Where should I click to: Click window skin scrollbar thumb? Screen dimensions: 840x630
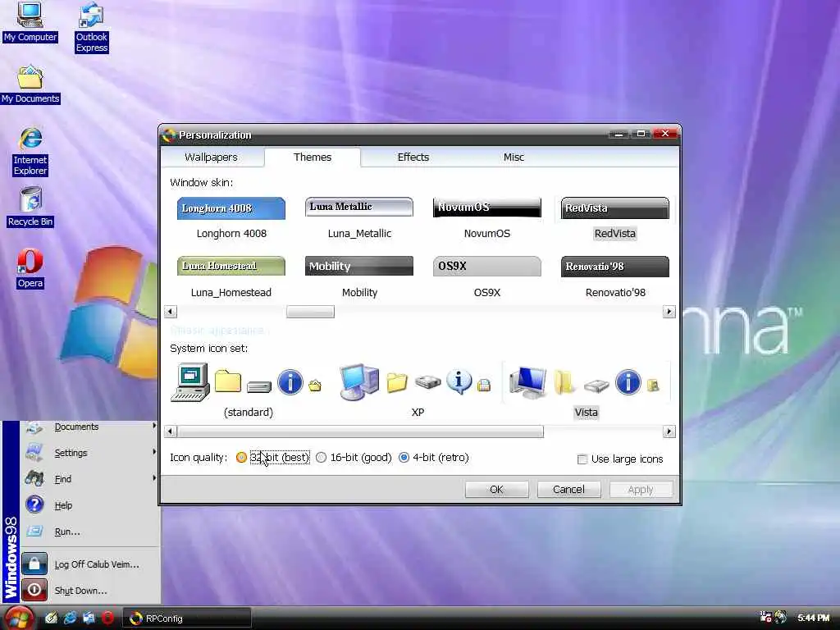coord(310,311)
